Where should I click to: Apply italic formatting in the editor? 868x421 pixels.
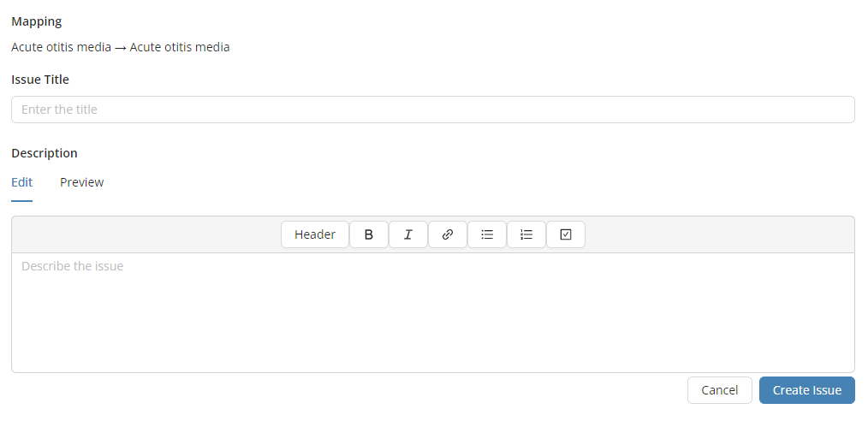(408, 234)
